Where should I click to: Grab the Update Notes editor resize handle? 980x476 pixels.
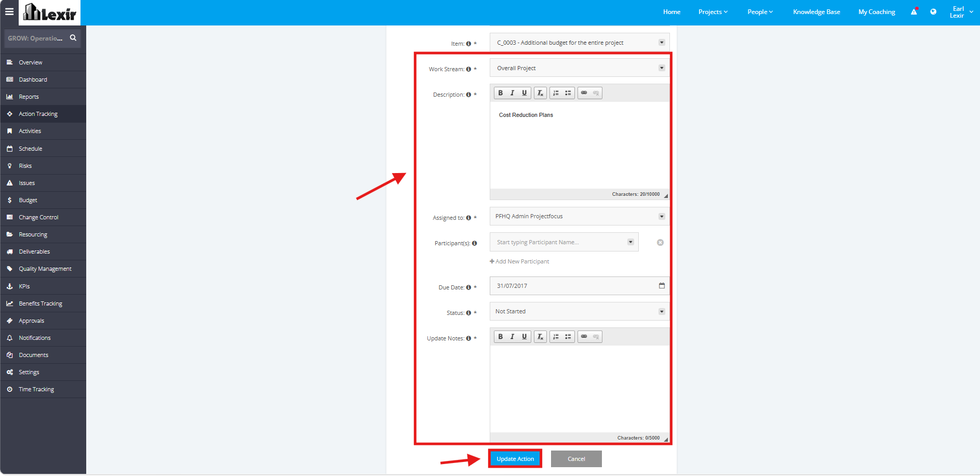coord(666,440)
